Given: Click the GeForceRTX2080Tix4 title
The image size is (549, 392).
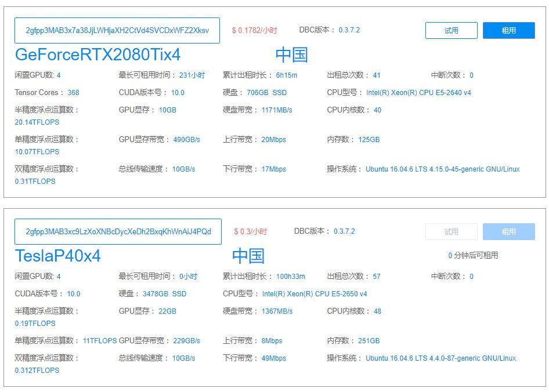Looking at the screenshot, I should pyautogui.click(x=97, y=55).
